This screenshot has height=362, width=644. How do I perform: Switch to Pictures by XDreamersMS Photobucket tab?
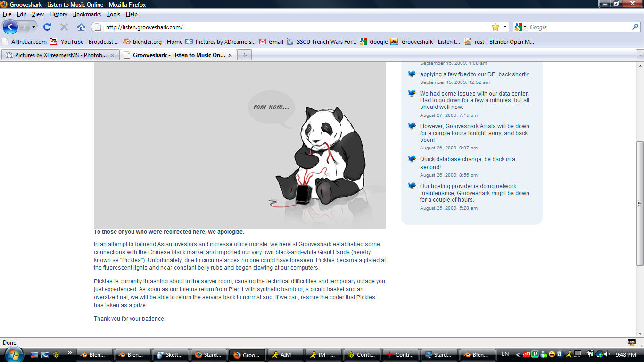pyautogui.click(x=60, y=55)
